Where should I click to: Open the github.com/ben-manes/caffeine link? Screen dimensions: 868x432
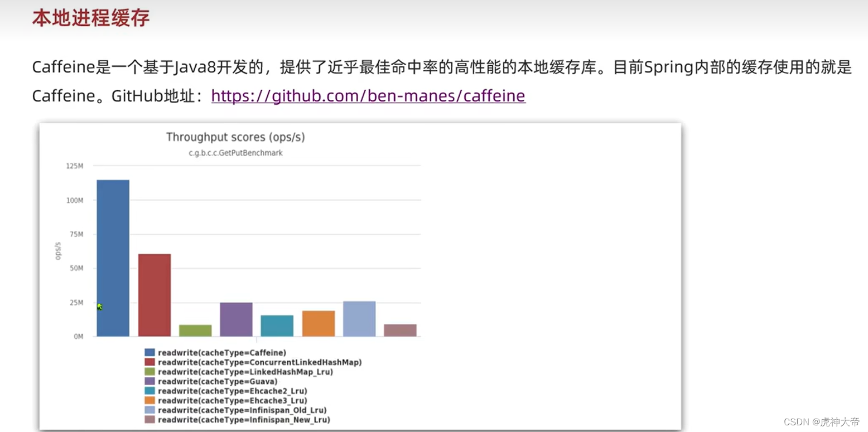[x=368, y=96]
